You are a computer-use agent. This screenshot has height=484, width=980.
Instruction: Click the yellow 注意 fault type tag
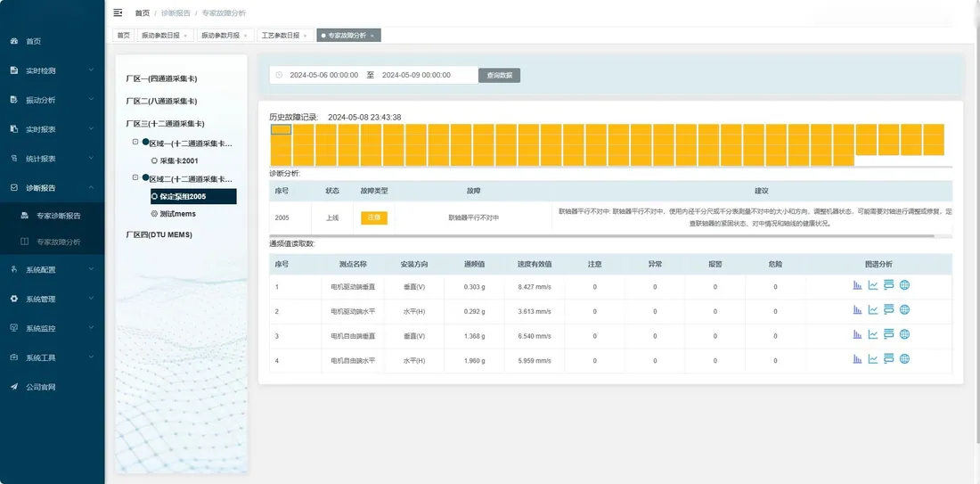click(374, 217)
